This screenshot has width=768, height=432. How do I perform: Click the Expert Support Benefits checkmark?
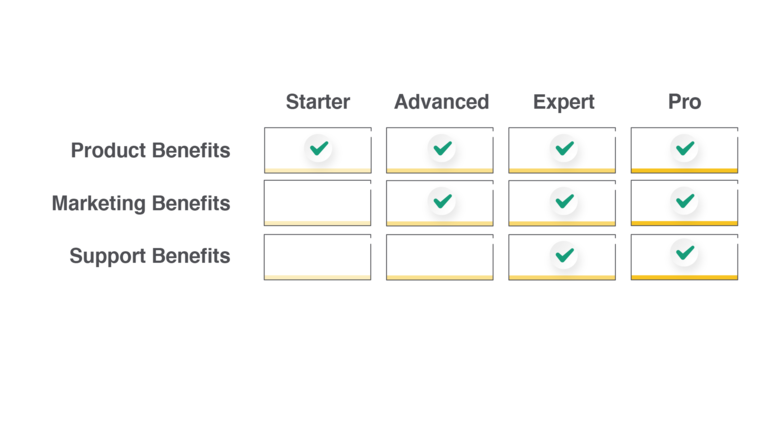click(x=564, y=255)
